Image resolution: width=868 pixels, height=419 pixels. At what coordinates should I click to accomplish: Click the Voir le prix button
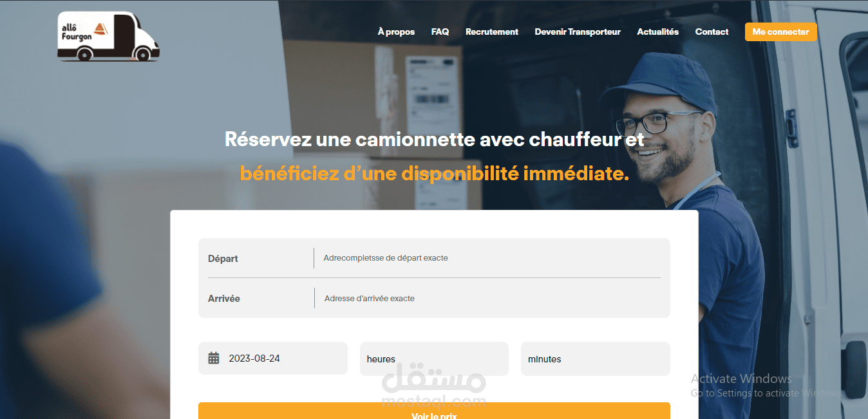pyautogui.click(x=434, y=411)
